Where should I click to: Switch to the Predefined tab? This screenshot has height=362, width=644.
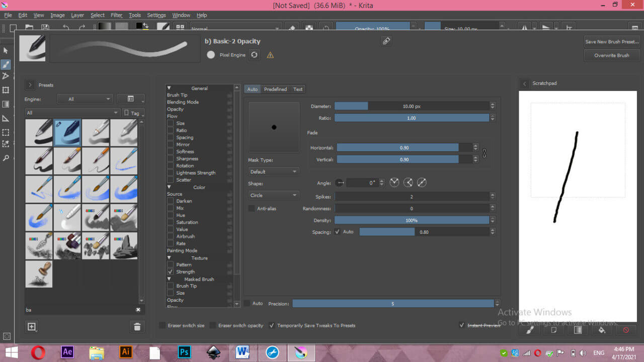tap(275, 89)
